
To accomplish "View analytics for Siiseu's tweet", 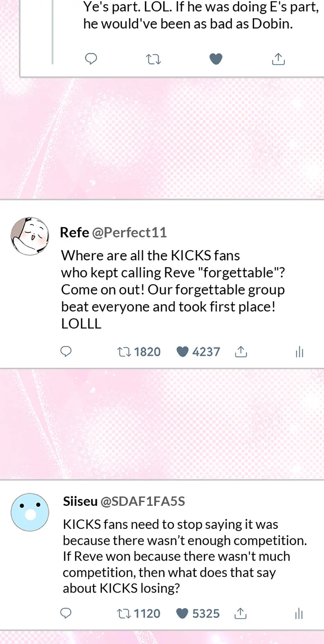I will 299,614.
